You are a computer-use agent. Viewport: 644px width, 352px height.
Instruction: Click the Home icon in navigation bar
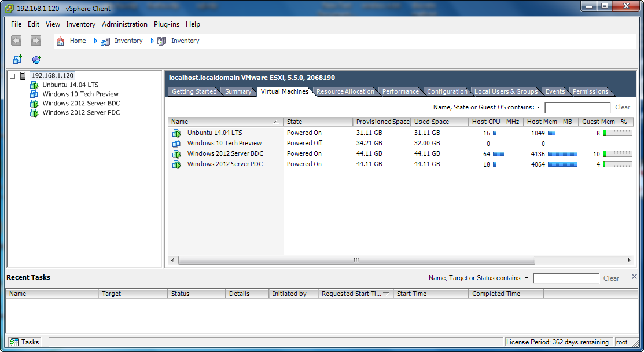(60, 41)
